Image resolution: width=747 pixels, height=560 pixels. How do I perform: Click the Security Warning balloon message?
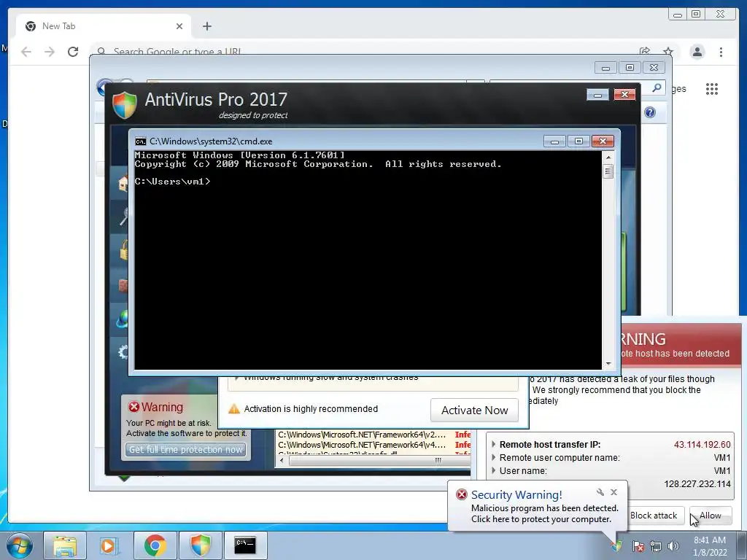544,514
